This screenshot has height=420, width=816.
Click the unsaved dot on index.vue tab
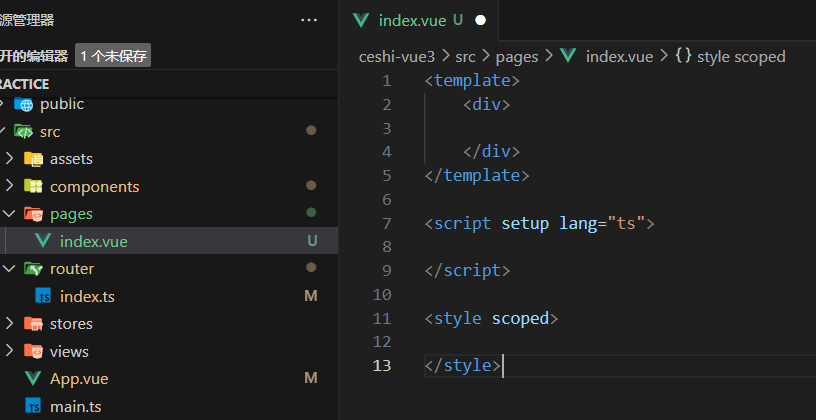coord(480,20)
